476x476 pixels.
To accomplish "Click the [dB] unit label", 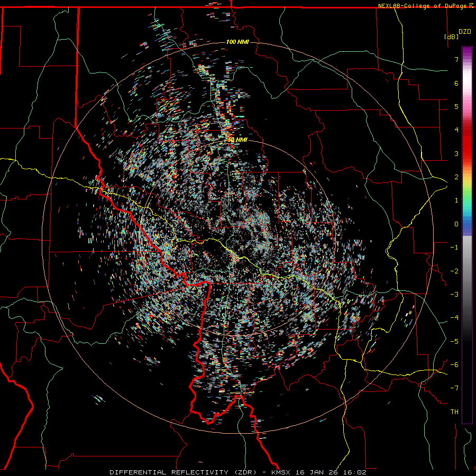I will pos(451,36).
